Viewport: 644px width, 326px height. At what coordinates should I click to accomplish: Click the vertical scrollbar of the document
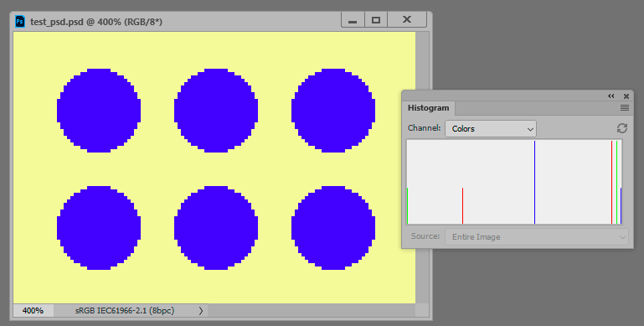pos(422,168)
